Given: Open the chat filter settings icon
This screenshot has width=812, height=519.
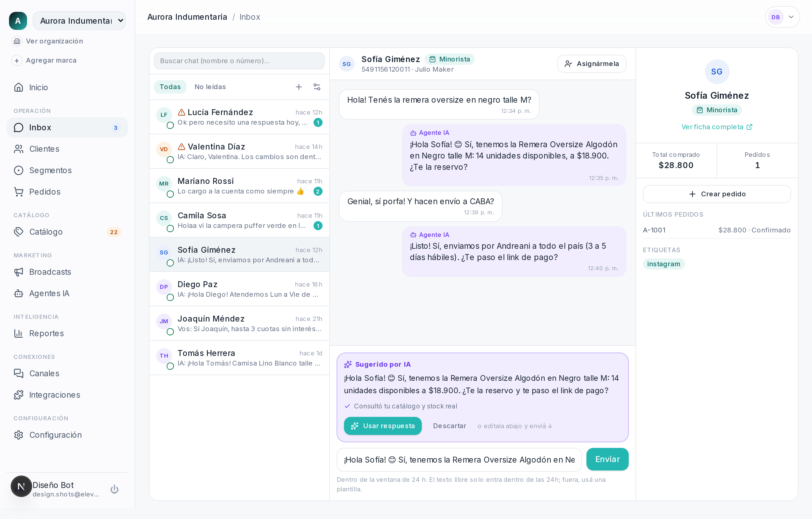Looking at the screenshot, I should [x=317, y=87].
